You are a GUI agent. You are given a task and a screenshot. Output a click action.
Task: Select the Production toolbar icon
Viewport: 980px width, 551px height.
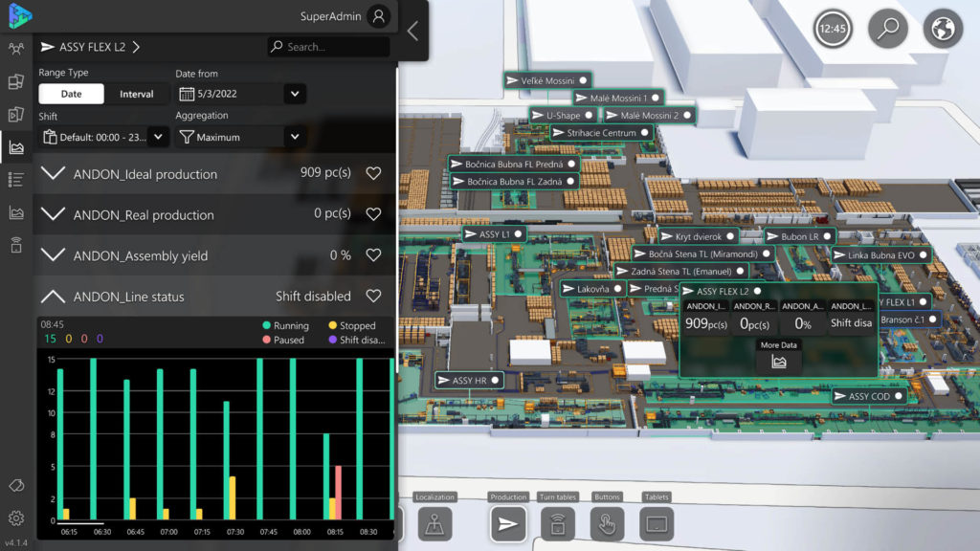(x=508, y=523)
